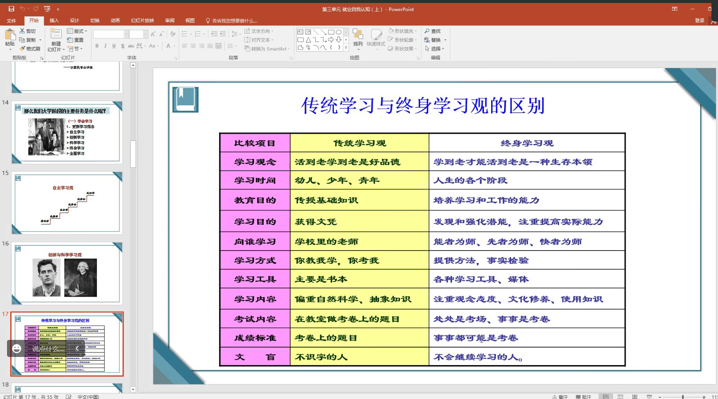Select slide 16 thumbnail with two portraits
This screenshot has height=399, width=718.
coord(67,273)
